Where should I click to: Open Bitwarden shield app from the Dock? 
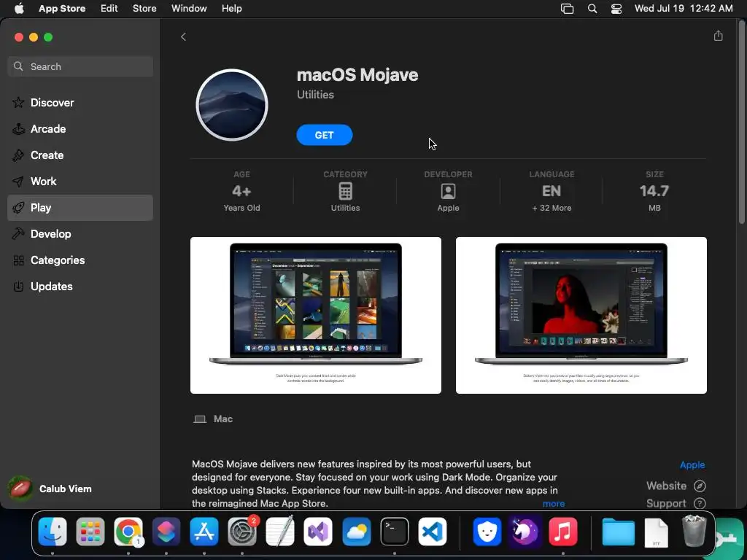point(487,532)
